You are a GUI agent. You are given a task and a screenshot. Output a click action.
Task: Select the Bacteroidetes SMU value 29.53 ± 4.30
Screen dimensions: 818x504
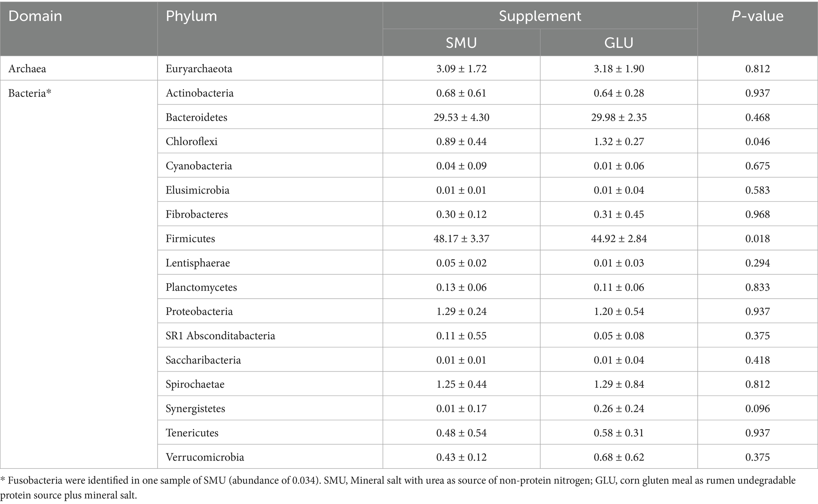coord(461,117)
